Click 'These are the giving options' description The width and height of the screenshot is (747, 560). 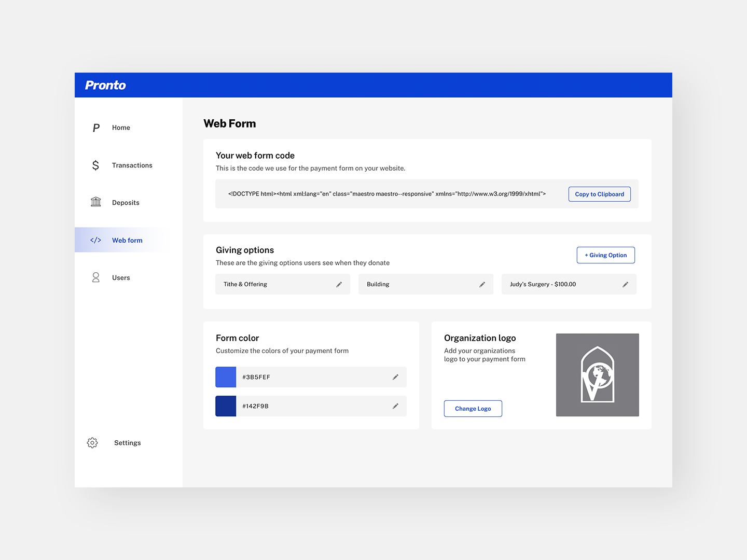pyautogui.click(x=302, y=263)
